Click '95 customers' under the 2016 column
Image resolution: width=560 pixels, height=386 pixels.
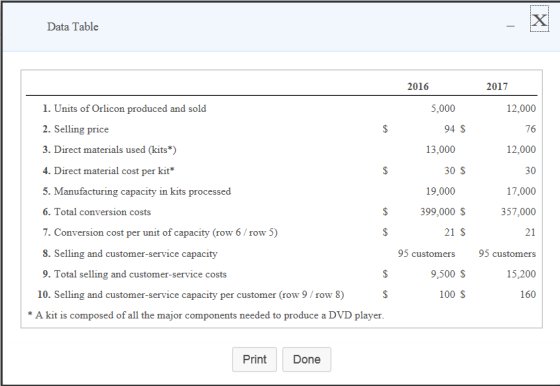[426, 254]
